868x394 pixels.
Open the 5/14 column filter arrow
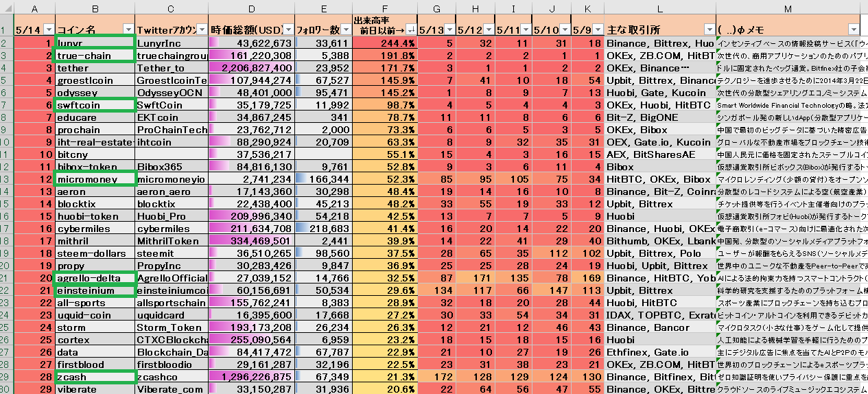(48, 30)
